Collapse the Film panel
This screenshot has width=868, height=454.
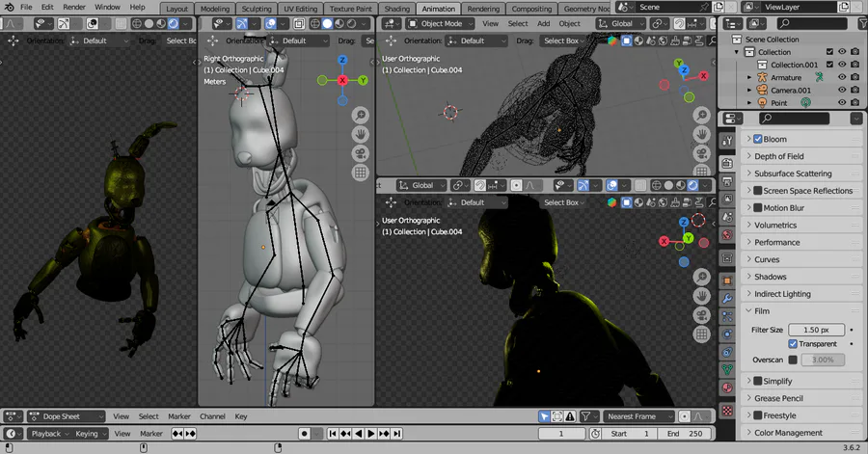tap(801, 310)
